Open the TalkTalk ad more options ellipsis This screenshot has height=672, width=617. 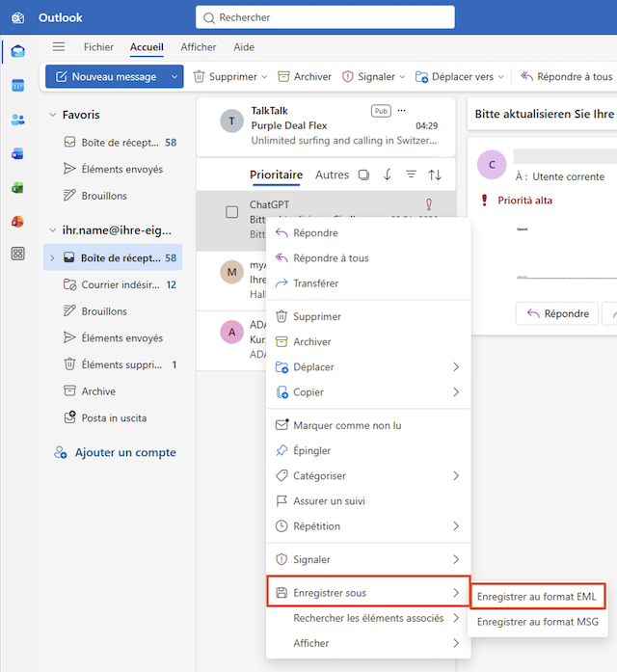click(x=401, y=111)
